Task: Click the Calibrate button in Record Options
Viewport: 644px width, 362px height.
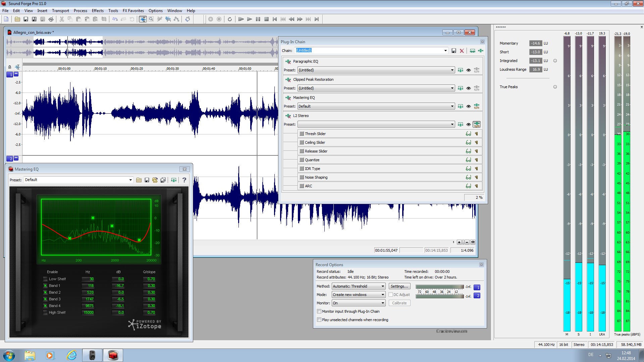Action: pyautogui.click(x=399, y=303)
